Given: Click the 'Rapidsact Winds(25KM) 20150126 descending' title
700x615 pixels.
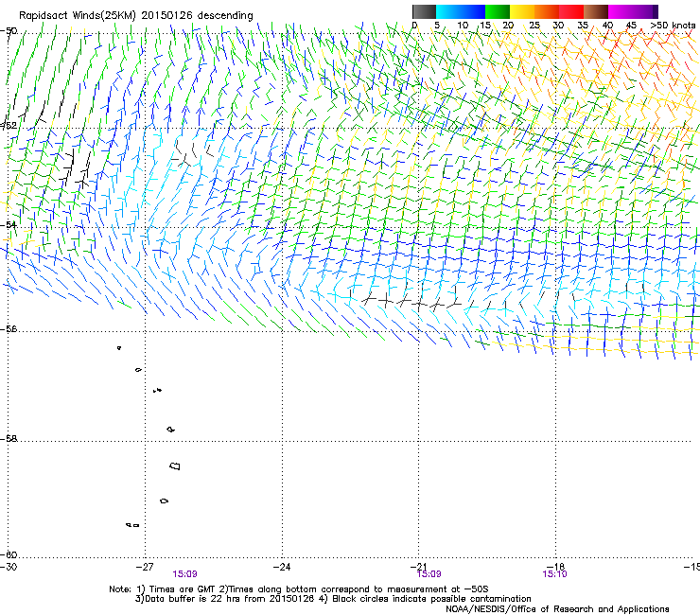Looking at the screenshot, I should pyautogui.click(x=135, y=16).
